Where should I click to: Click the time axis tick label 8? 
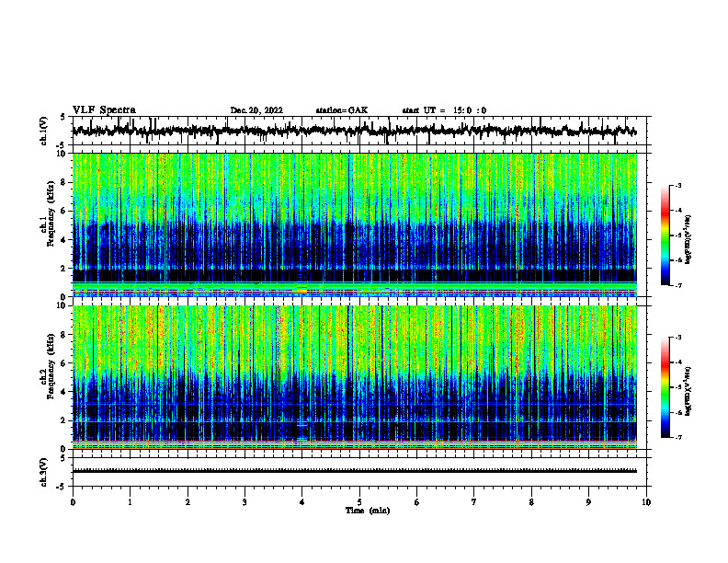point(531,502)
